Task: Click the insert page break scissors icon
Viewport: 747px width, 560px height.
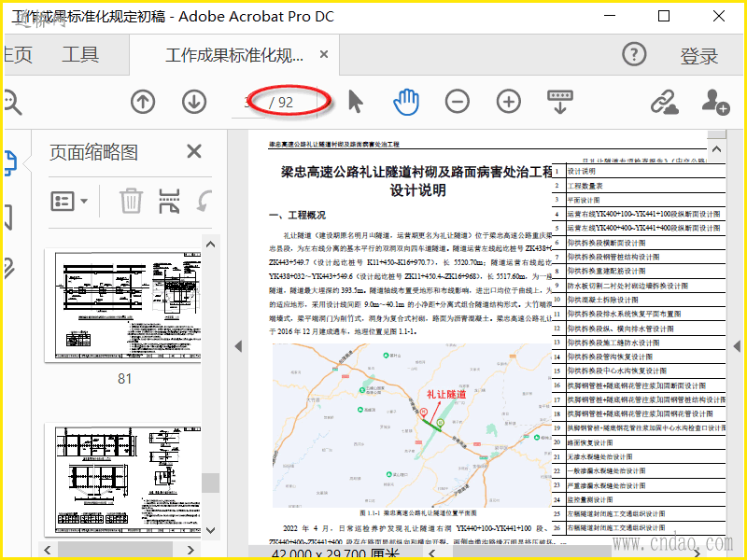Action: [x=169, y=201]
